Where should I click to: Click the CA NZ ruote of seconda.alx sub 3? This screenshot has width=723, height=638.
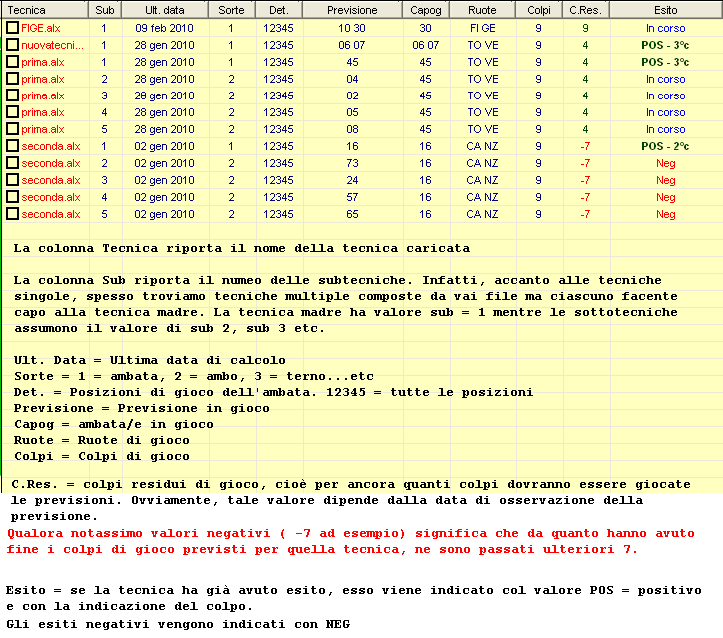coord(482,180)
